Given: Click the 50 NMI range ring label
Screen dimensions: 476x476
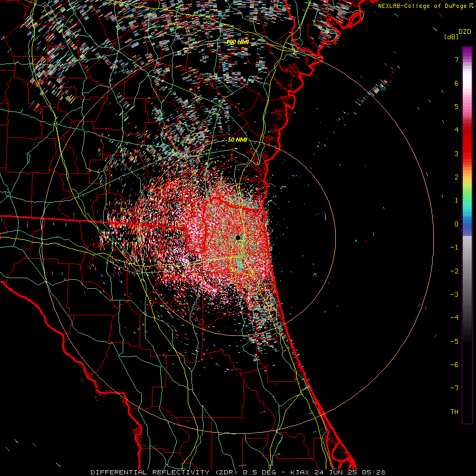Looking at the screenshot, I should [x=237, y=140].
